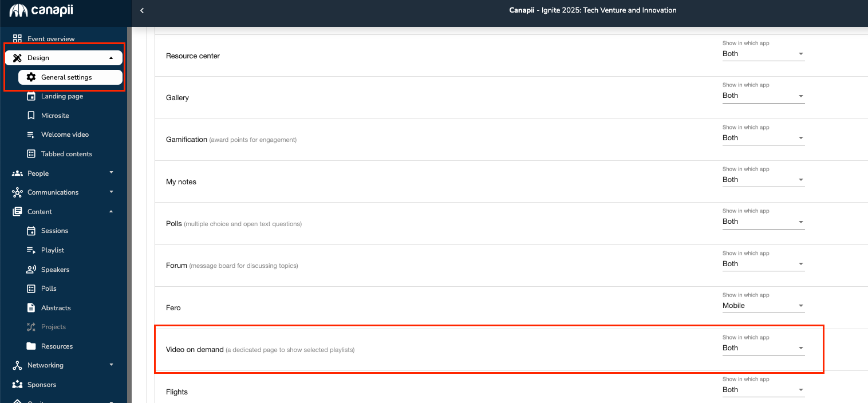Screen dimensions: 868x403
Task: Click the Canapii logo
Action: [x=41, y=10]
